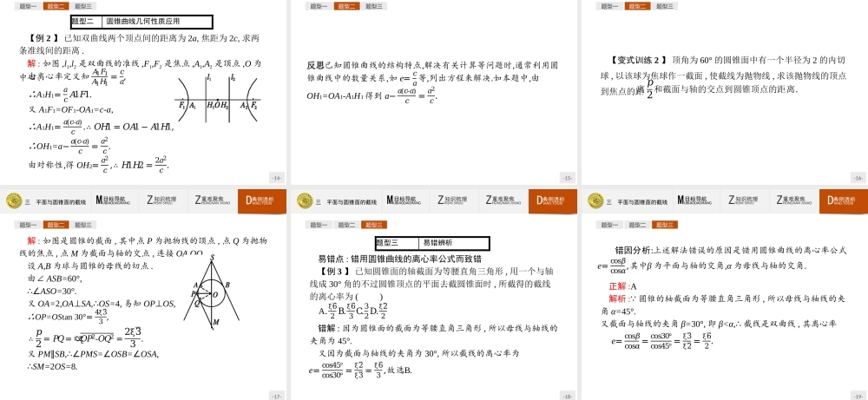
Task: Select 题型三 tab on slide 14
Action: click(x=83, y=6)
